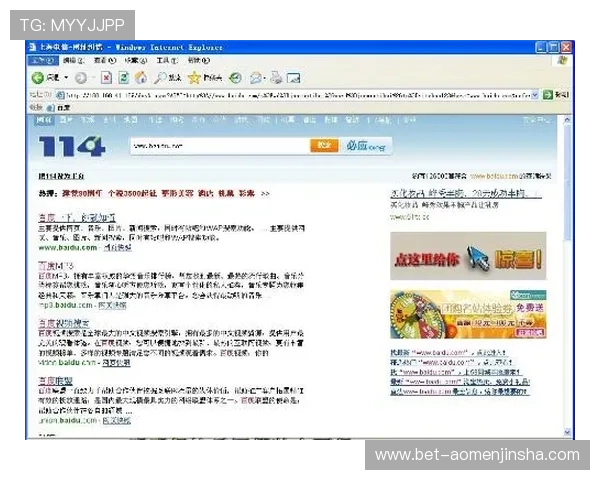This screenshot has height=480, width=600.
Task: Click the first red hot-search keyword
Action: click(82, 194)
